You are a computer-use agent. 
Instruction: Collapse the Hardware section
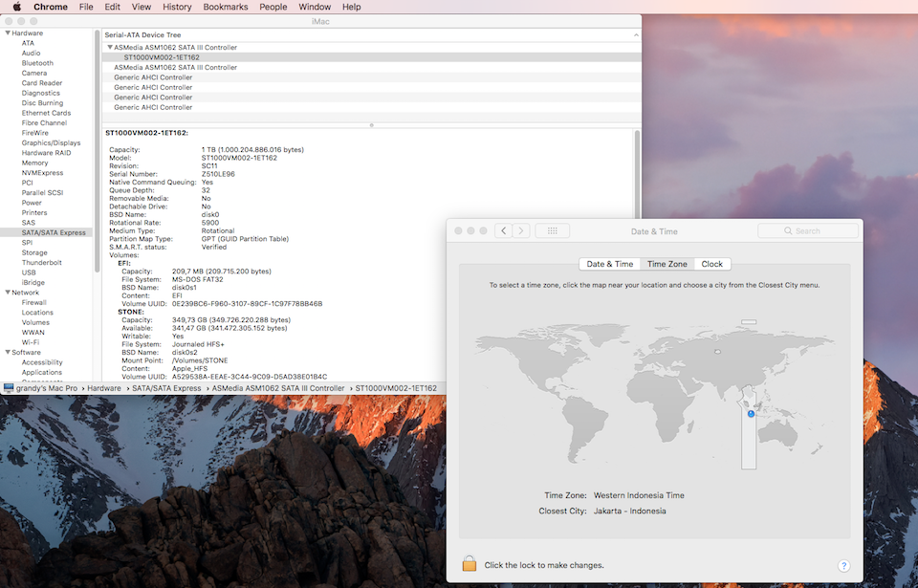(x=8, y=33)
